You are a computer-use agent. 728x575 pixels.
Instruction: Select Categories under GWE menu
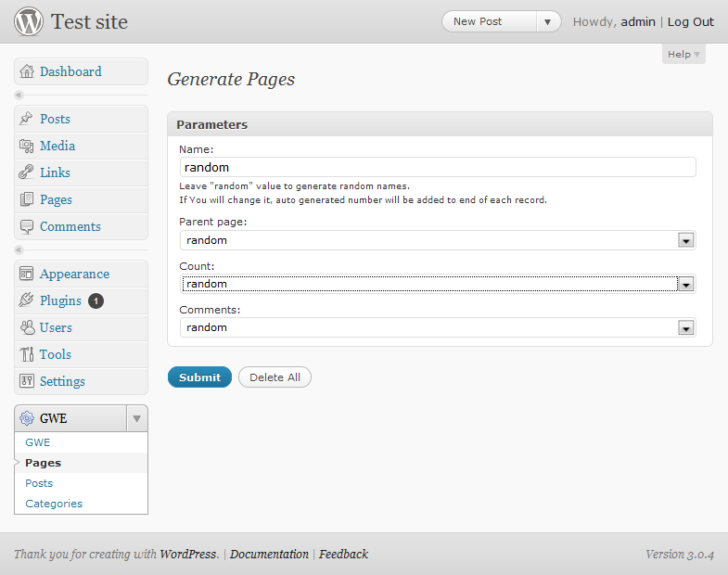point(54,504)
